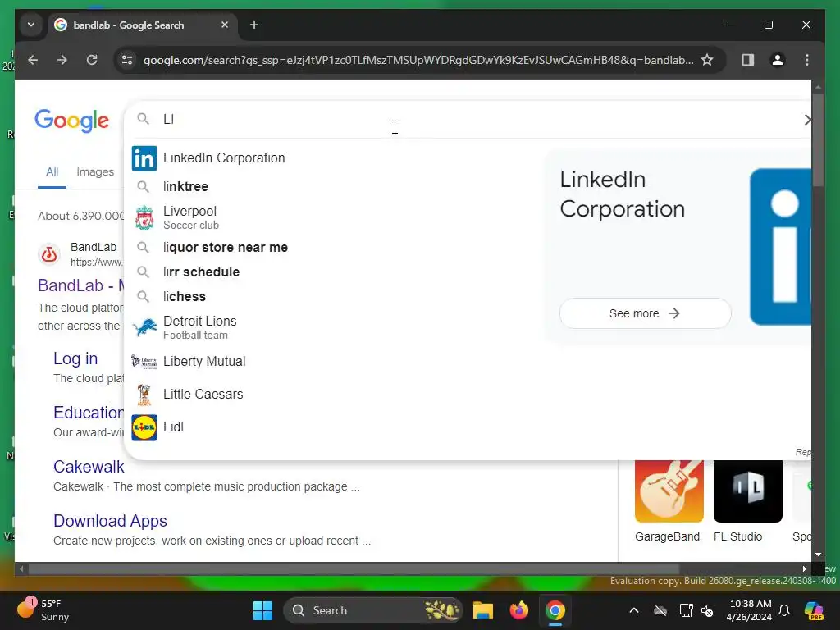Show hidden system tray icons
This screenshot has width=840, height=630.
[x=634, y=610]
